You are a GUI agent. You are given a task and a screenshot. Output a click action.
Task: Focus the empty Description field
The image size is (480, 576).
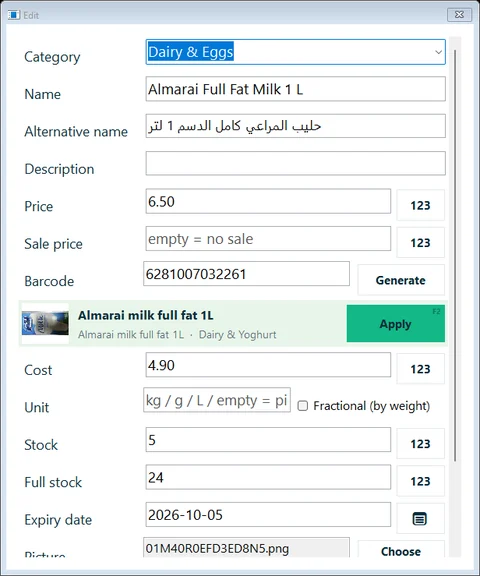[295, 163]
